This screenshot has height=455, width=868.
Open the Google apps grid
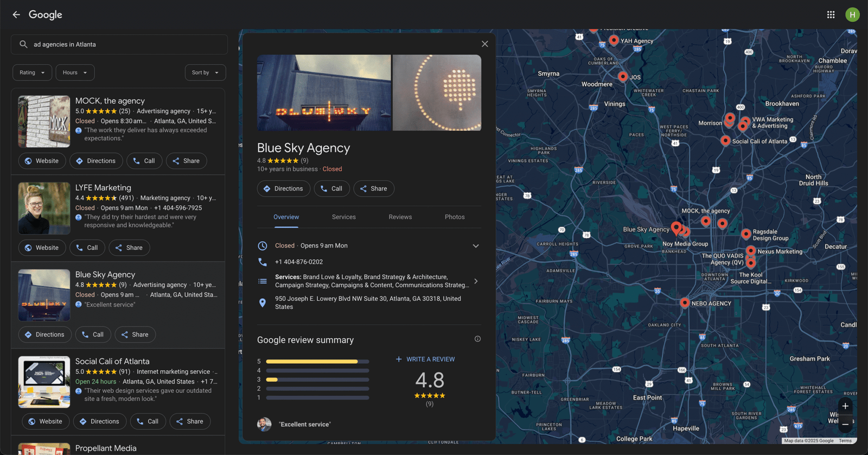click(831, 15)
